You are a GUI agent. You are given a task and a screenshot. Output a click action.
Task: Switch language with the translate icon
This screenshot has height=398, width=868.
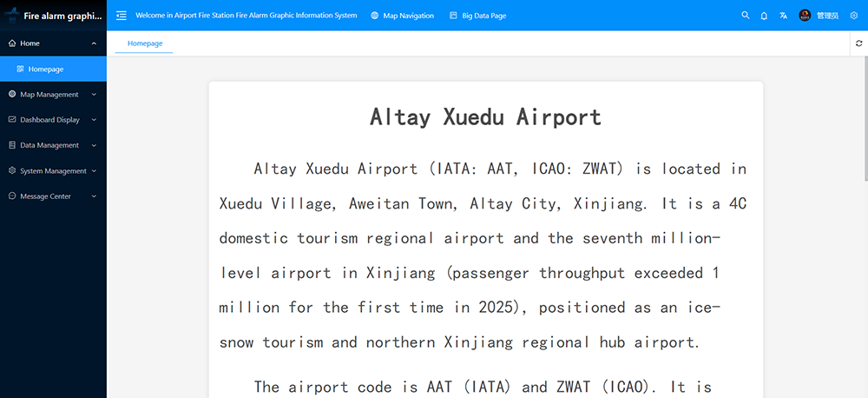click(783, 16)
